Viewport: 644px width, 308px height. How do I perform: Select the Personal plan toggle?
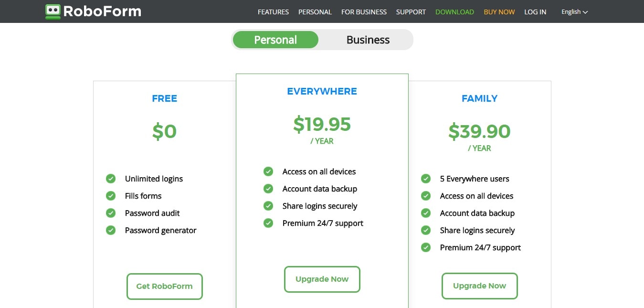click(x=275, y=40)
